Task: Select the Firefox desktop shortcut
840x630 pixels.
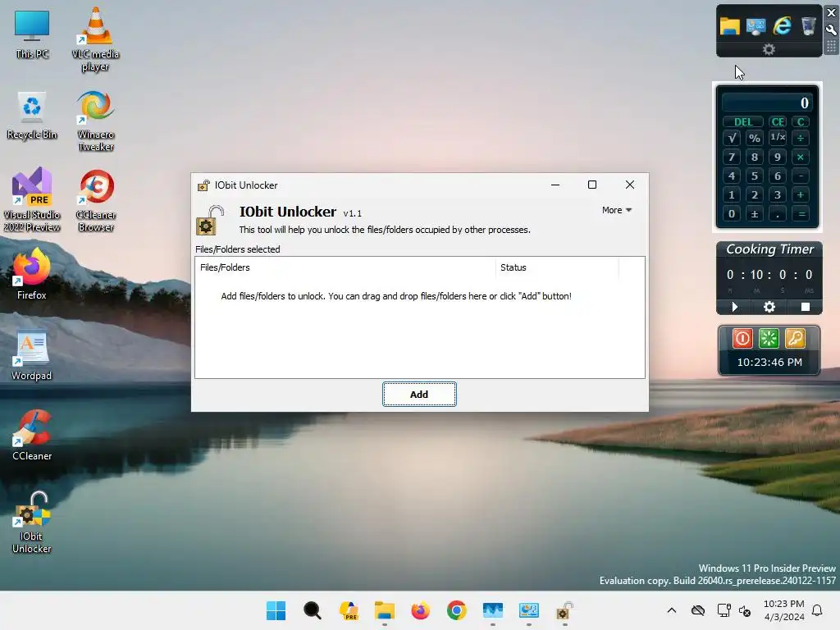Action: pyautogui.click(x=32, y=274)
